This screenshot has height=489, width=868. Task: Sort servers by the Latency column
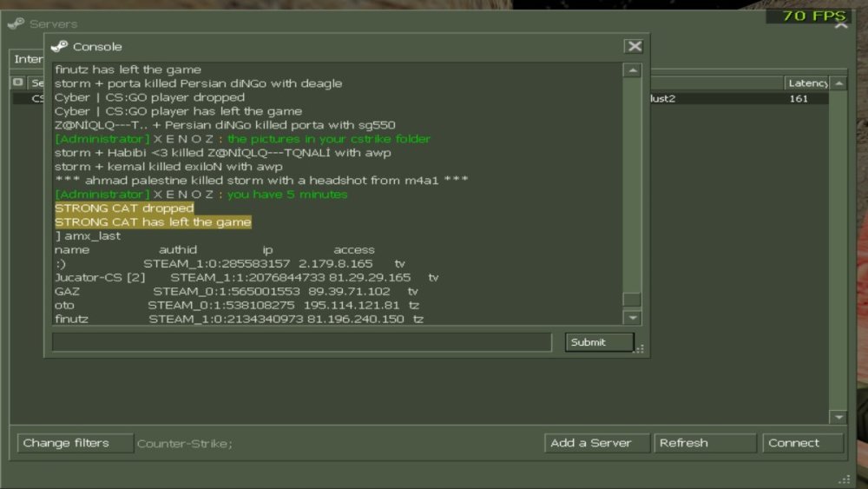(806, 83)
